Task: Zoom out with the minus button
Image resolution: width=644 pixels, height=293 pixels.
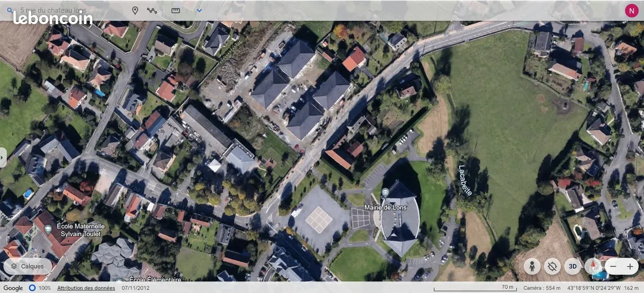Action: (613, 266)
